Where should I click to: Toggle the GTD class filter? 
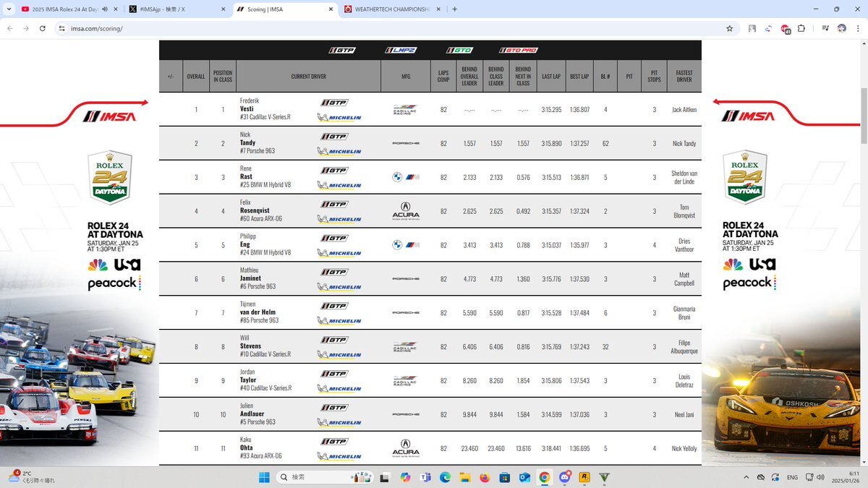coord(459,50)
